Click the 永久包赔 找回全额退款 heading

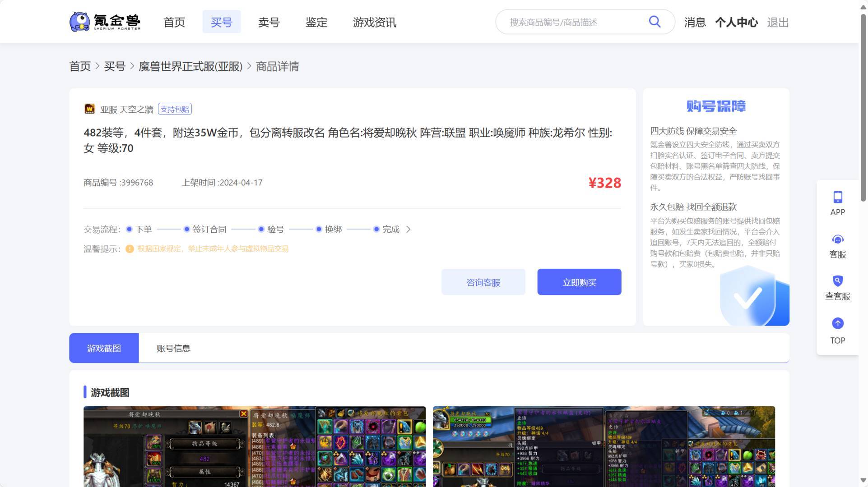[x=693, y=207]
